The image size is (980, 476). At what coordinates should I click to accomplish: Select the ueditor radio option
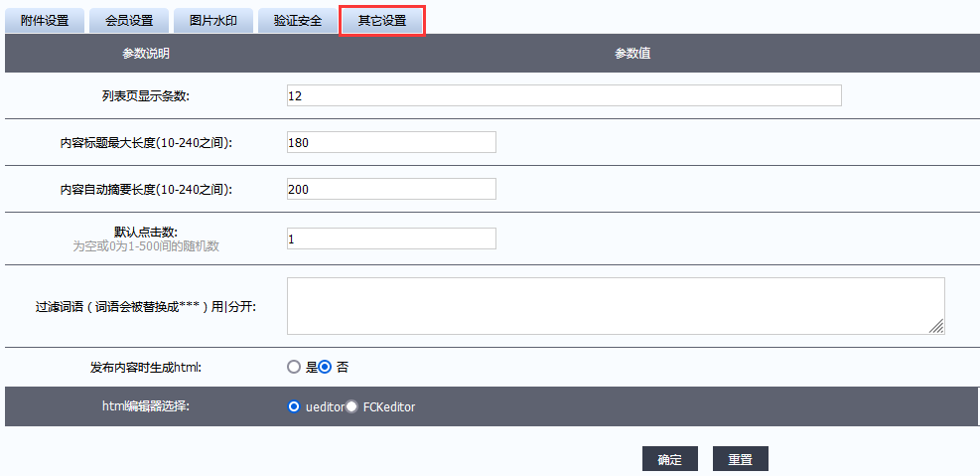[293, 406]
